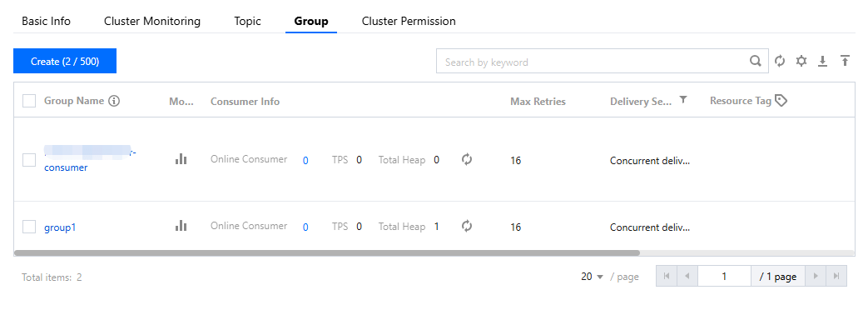
Task: Tick the select-all header checkbox
Action: point(29,101)
